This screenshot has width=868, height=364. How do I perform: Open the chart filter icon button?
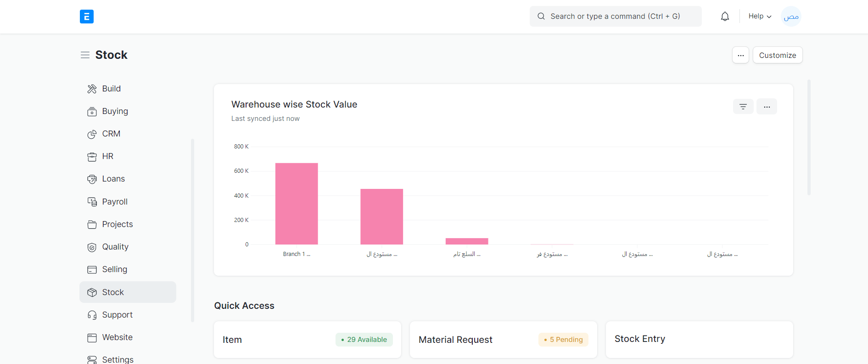(x=743, y=107)
